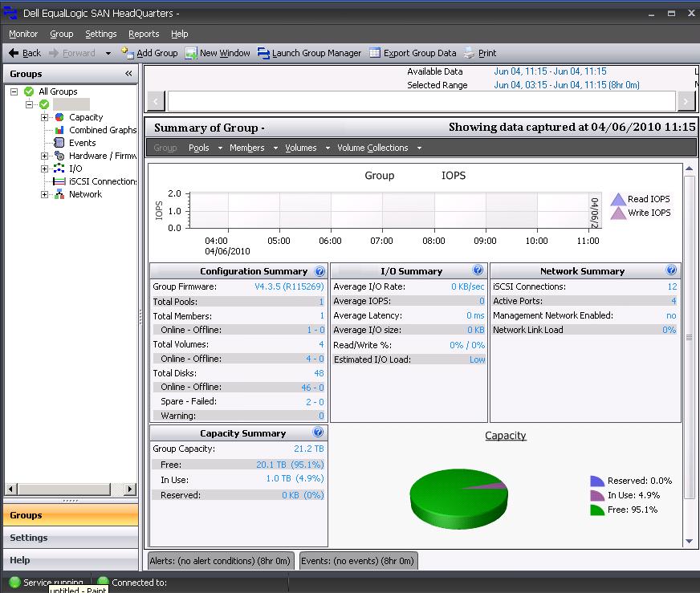Viewport: 700px width, 593px height.
Task: Click the Network tree icon
Action: pos(59,194)
